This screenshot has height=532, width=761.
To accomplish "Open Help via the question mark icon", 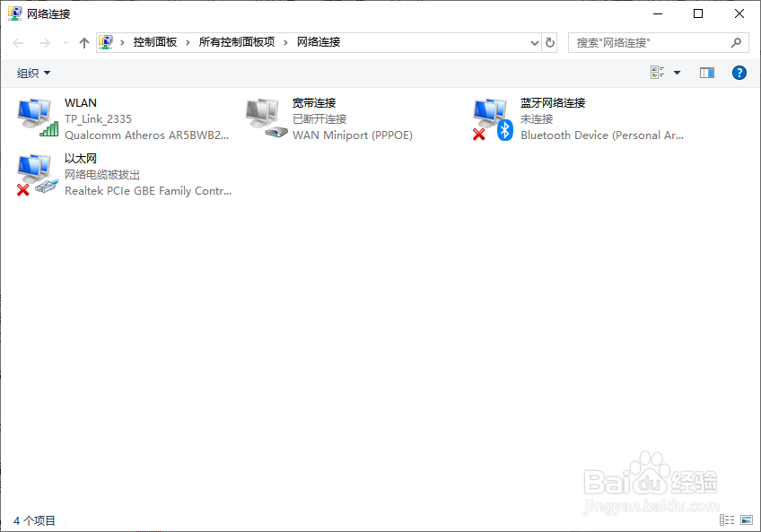I will (x=739, y=73).
